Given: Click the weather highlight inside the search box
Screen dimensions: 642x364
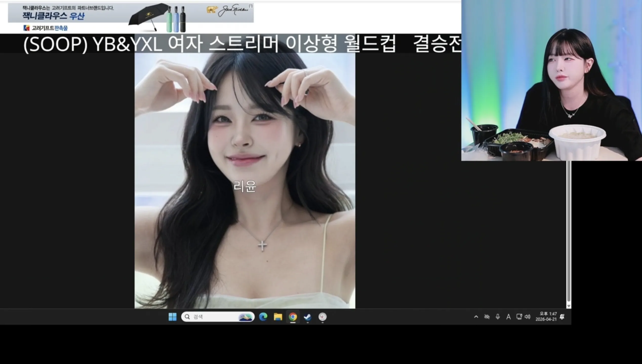Looking at the screenshot, I should (x=246, y=317).
